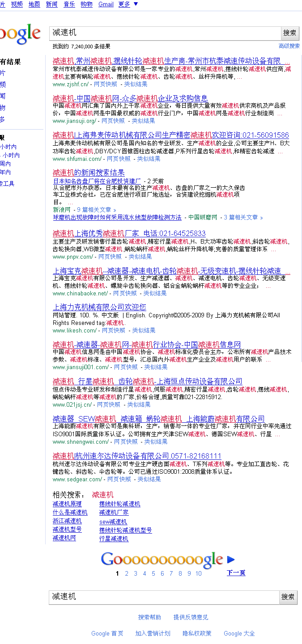Select the related search 减速机原理
Screen dimensions: 302x644
coord(67,504)
